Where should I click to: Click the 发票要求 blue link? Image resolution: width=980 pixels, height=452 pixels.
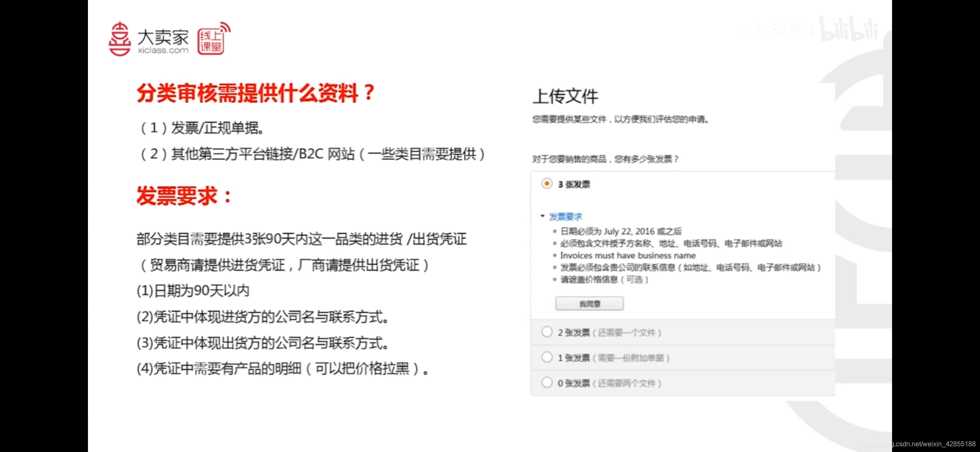(565, 216)
